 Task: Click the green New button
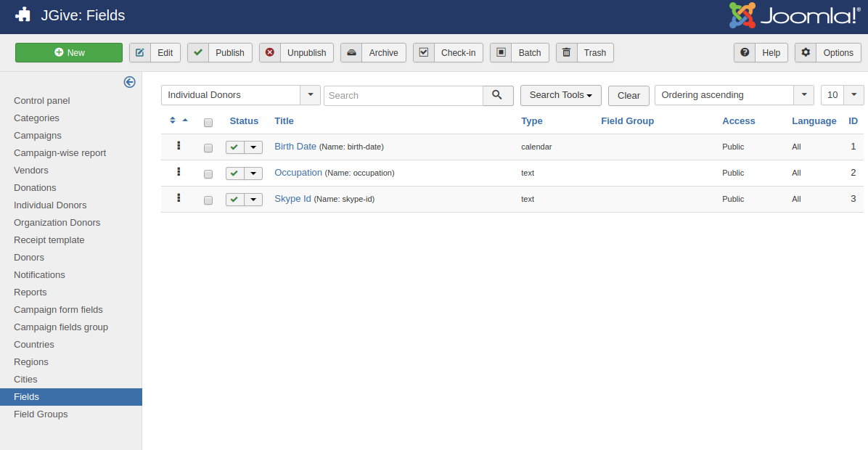pos(69,53)
